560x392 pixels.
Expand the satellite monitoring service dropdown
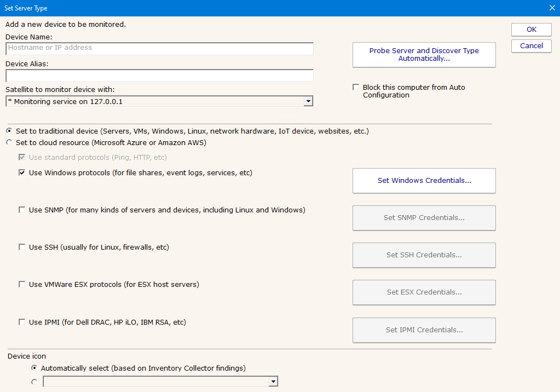coord(308,101)
